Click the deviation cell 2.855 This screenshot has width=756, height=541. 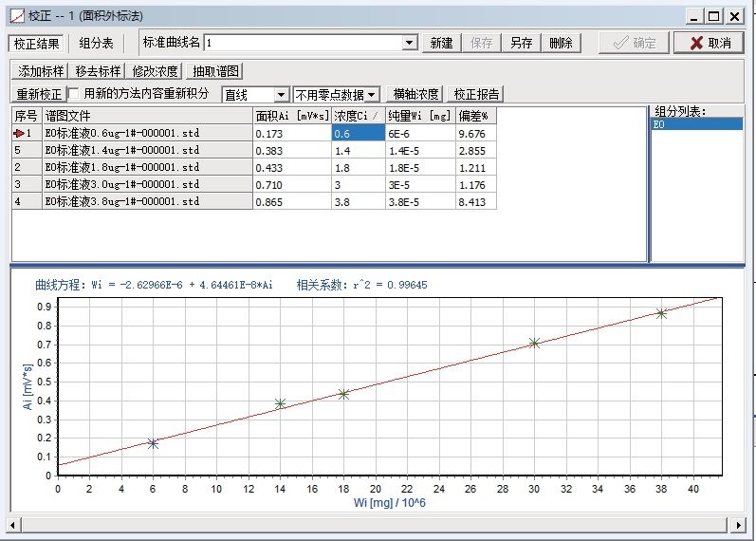click(x=475, y=151)
